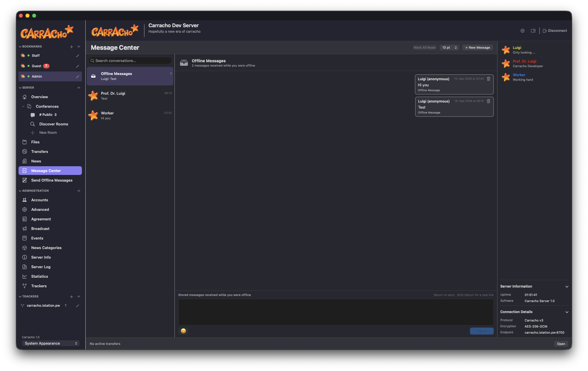Disconnect from the server

[555, 31]
